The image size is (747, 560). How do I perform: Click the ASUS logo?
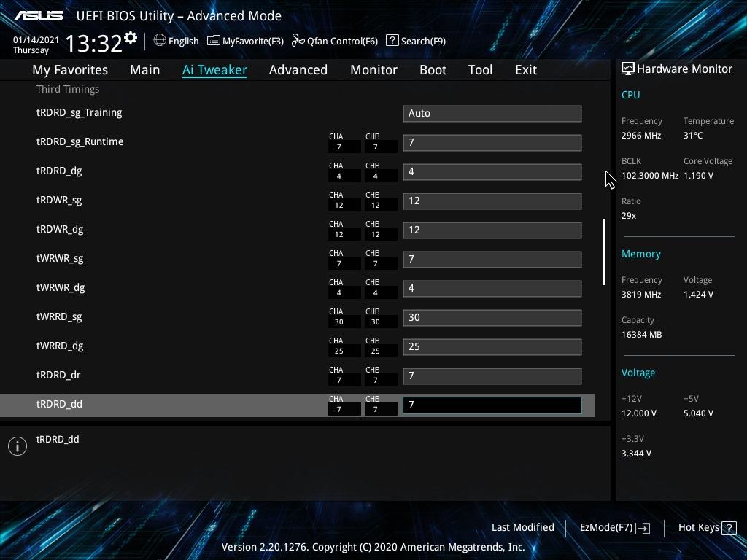[38, 16]
